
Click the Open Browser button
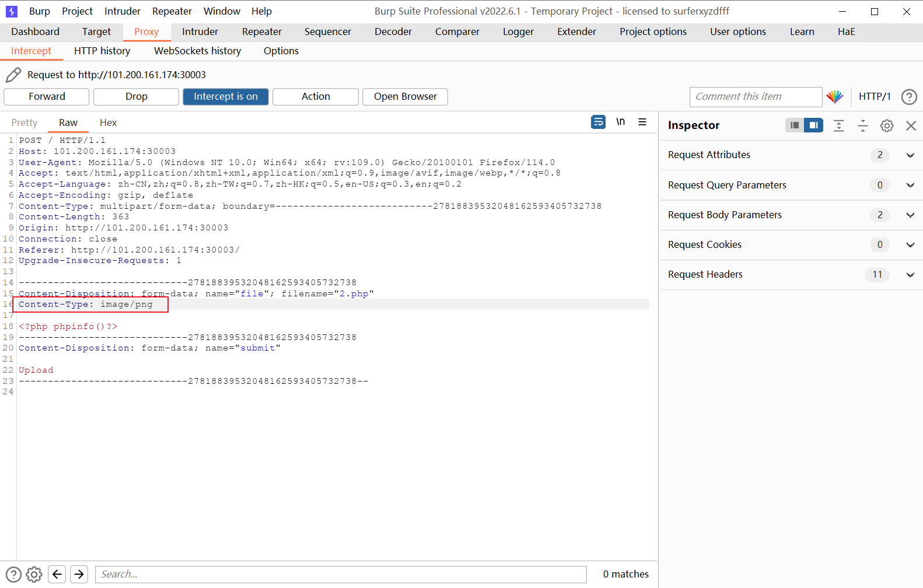coord(405,97)
